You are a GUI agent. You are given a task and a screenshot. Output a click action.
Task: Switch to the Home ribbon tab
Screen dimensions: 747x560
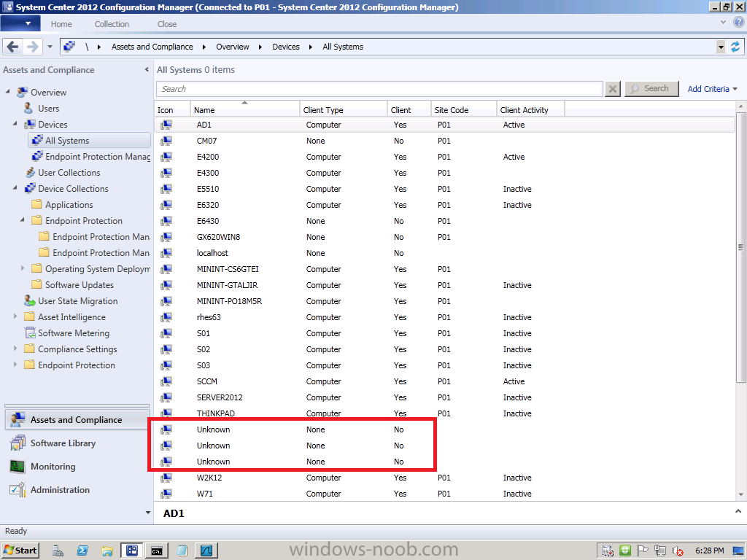pyautogui.click(x=61, y=24)
